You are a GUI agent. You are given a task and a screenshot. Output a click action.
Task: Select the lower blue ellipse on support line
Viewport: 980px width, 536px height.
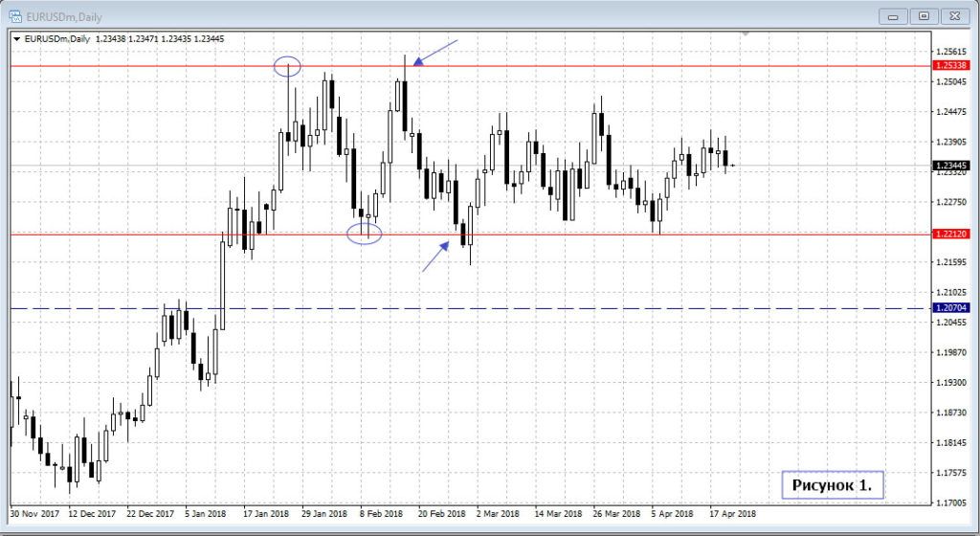pos(365,234)
